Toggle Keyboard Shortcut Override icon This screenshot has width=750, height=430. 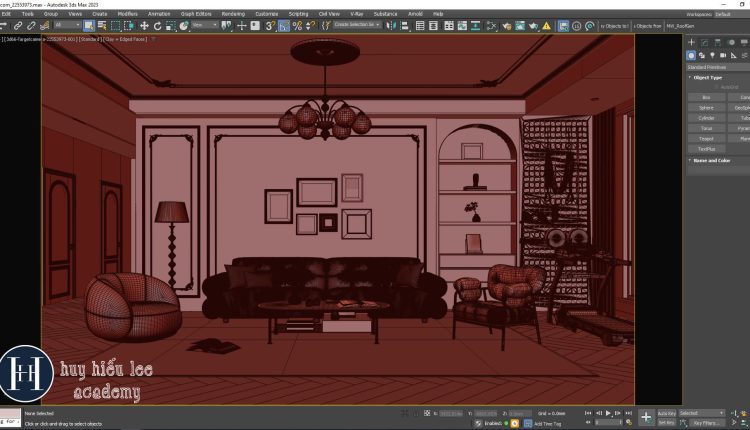255,25
